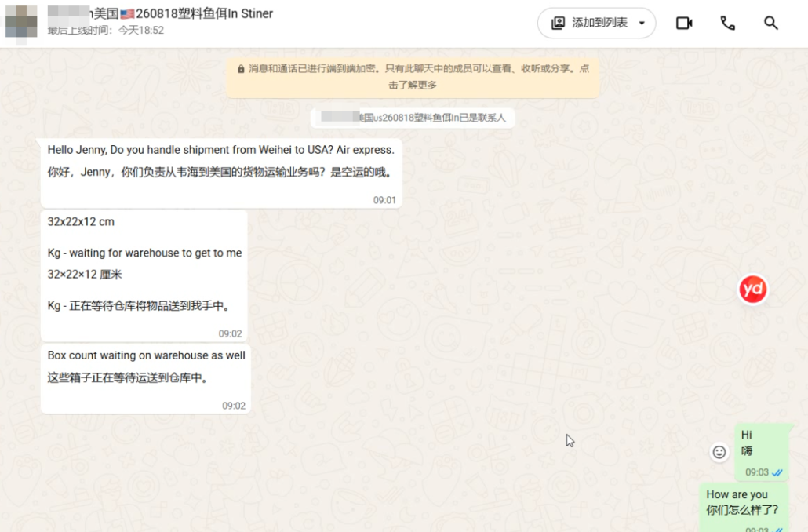808x532 pixels.
Task: Select 'Box count waiting on warehouse' message
Action: tap(146, 379)
